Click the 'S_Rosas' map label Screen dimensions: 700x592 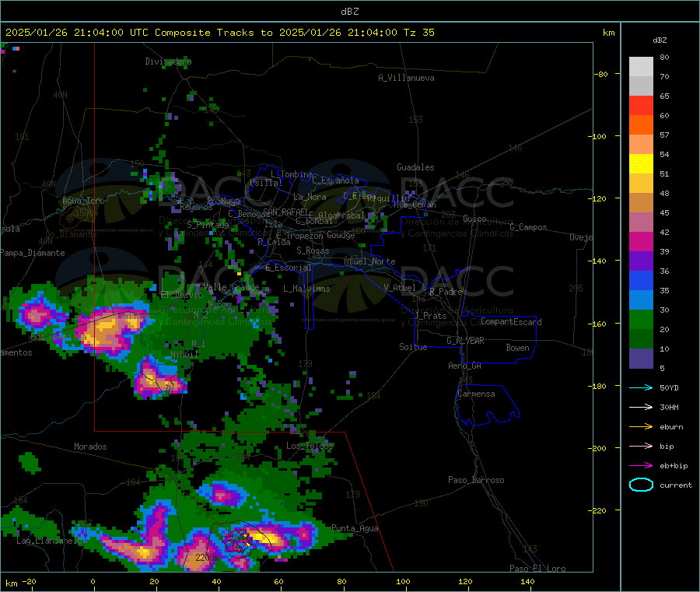pyautogui.click(x=313, y=250)
